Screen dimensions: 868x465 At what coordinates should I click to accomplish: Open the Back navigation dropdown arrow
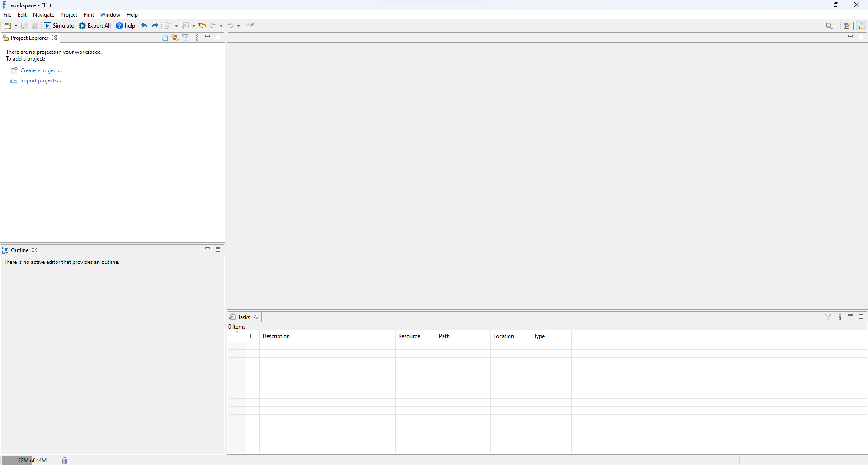pyautogui.click(x=221, y=26)
